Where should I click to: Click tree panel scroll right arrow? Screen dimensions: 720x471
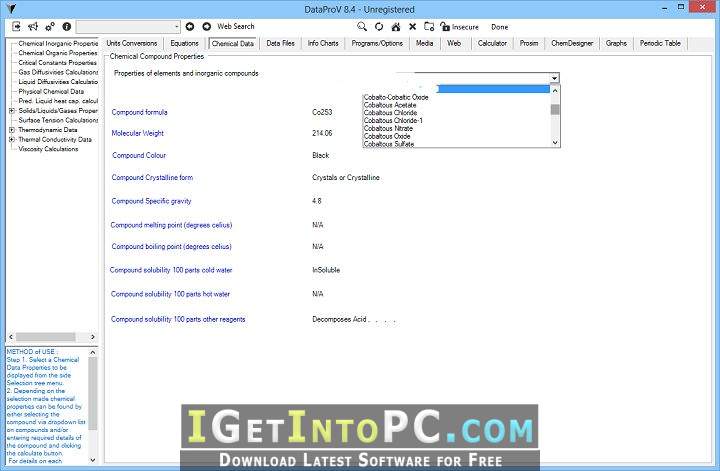click(x=93, y=337)
